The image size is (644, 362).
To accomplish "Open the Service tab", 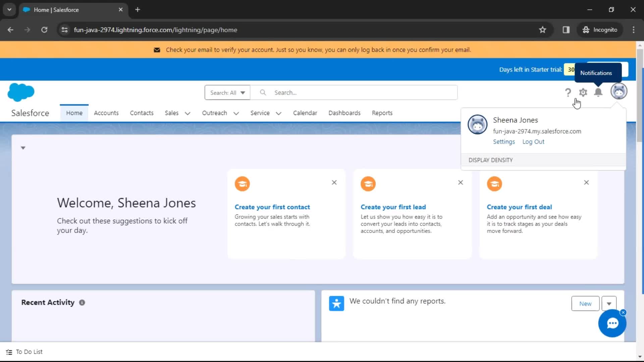I will coord(260,113).
